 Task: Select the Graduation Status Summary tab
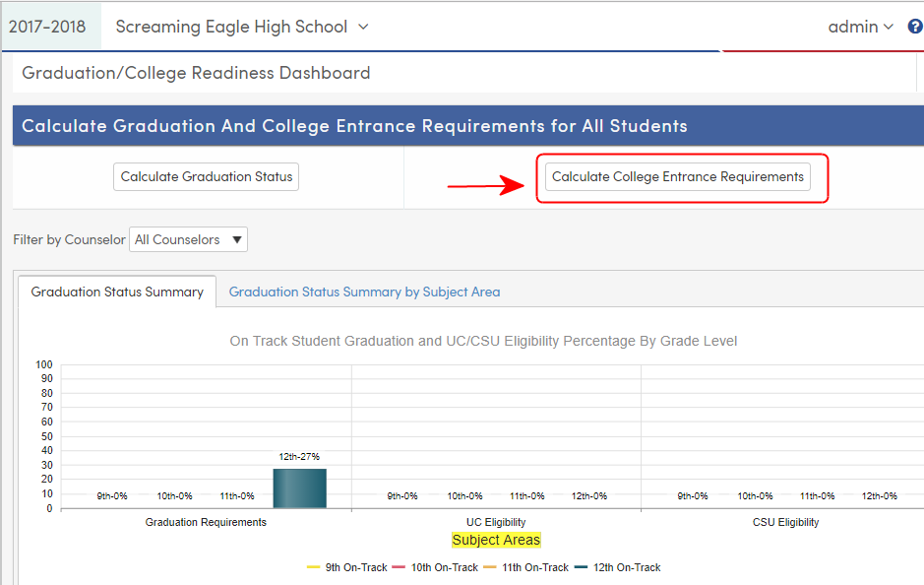117,292
